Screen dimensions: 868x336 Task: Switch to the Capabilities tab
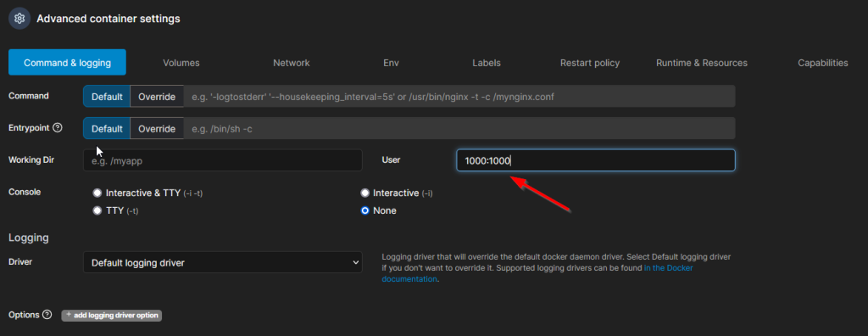coord(822,63)
